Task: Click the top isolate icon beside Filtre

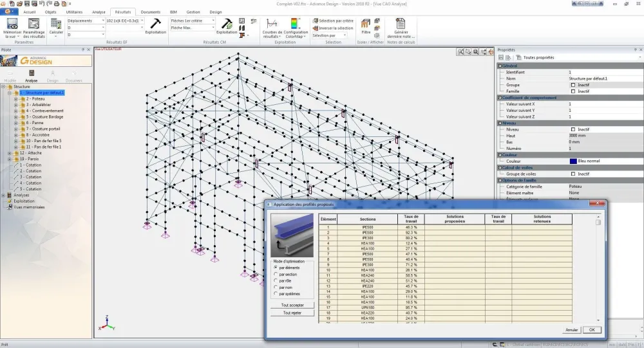Action: (x=377, y=21)
